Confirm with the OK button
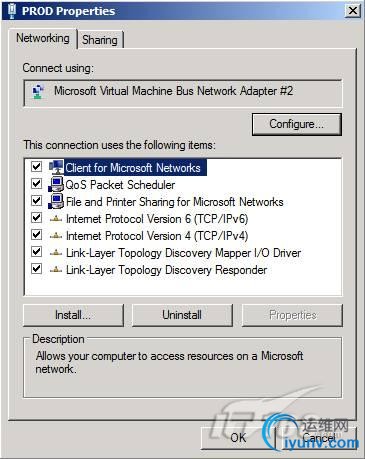 pyautogui.click(x=238, y=437)
